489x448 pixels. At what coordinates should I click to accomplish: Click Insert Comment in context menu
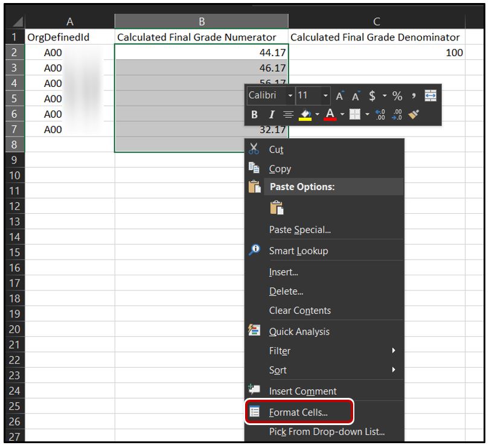pyautogui.click(x=302, y=391)
